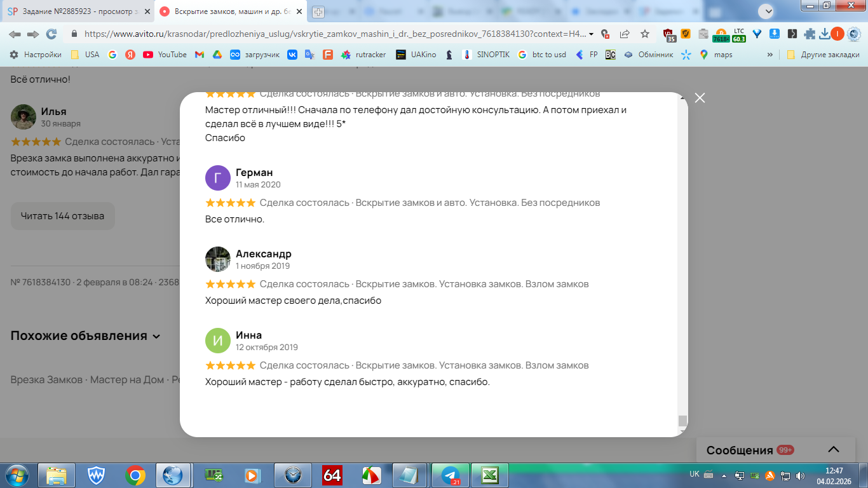Viewport: 868px width, 488px height.
Task: Reload the page using the refresh icon
Action: click(x=51, y=34)
